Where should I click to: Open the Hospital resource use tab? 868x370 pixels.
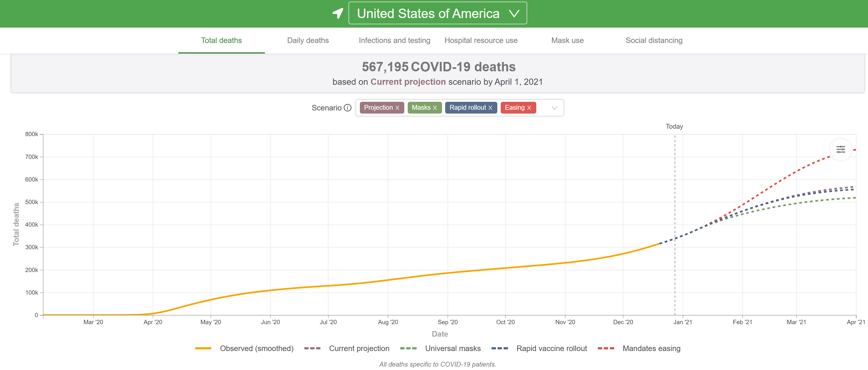(481, 40)
